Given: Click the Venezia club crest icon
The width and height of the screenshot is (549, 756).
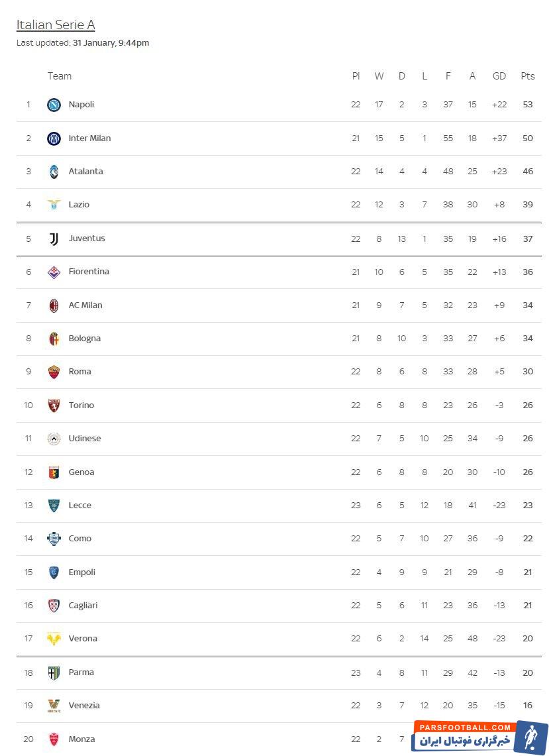Looking at the screenshot, I should (54, 706).
